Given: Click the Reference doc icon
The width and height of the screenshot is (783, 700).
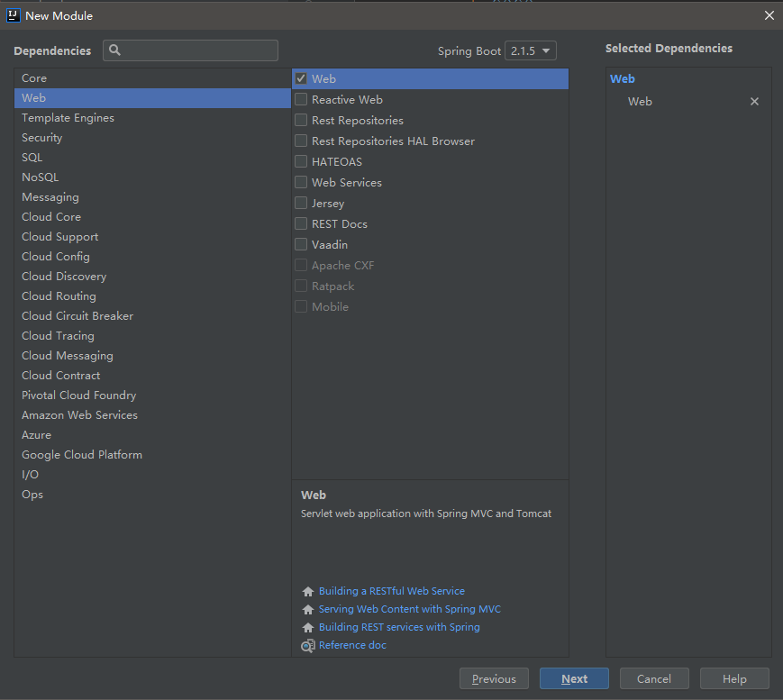Looking at the screenshot, I should pos(308,646).
